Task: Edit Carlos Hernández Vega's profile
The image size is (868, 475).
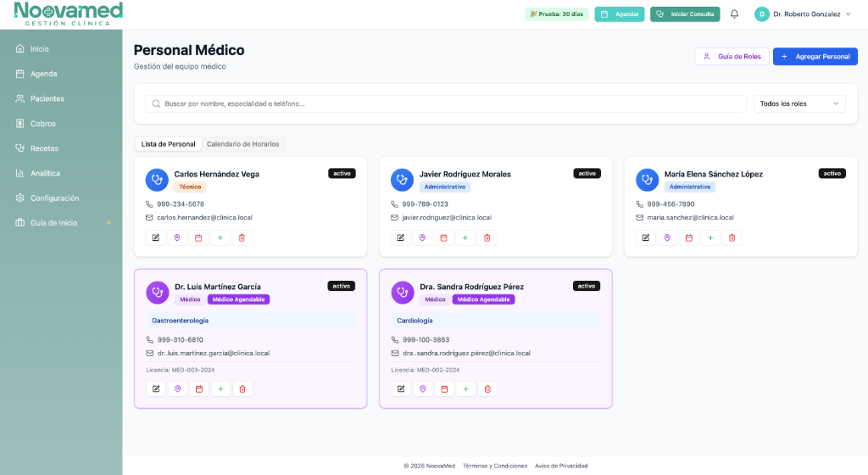Action: [x=156, y=238]
